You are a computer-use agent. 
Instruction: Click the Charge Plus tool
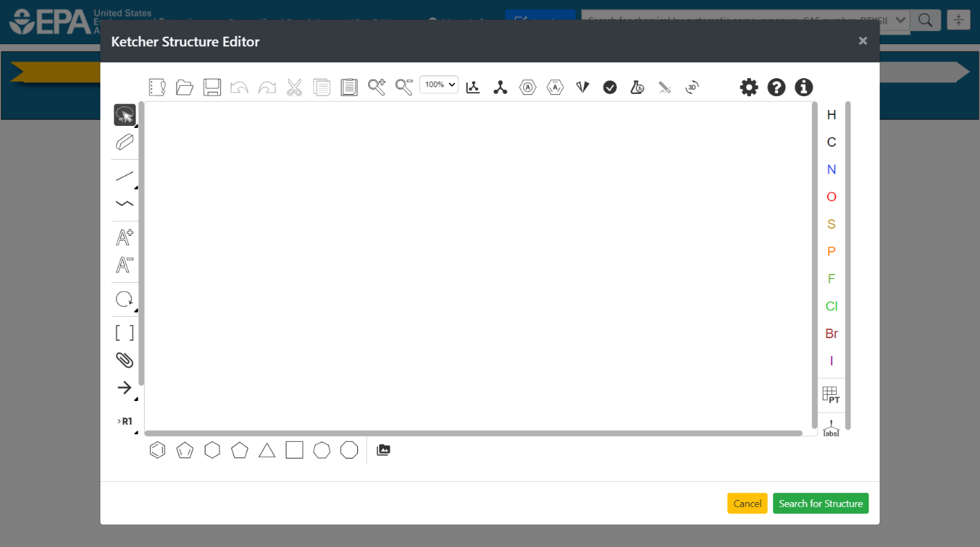coord(125,238)
